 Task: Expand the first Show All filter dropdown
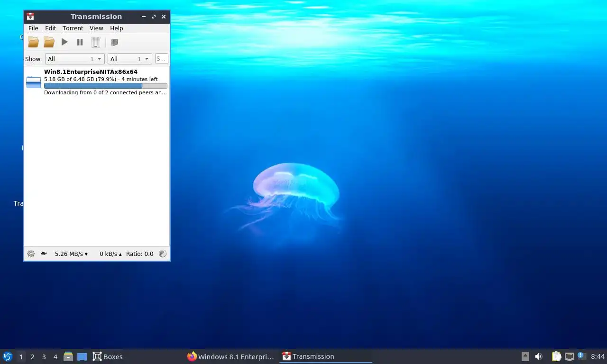coord(74,59)
